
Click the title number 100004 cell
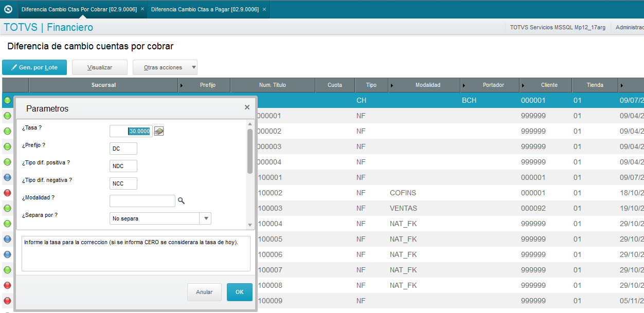(270, 224)
